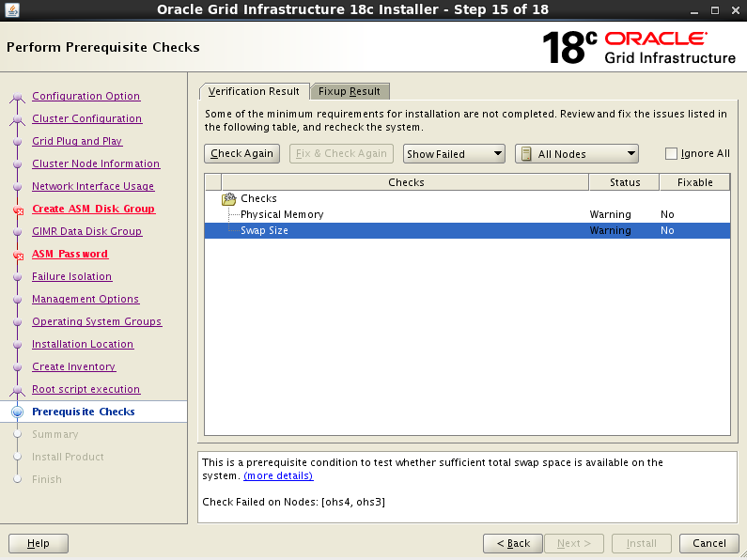Viewport: 747px width, 560px height.
Task: Select the Swap Size check row
Action: click(467, 230)
